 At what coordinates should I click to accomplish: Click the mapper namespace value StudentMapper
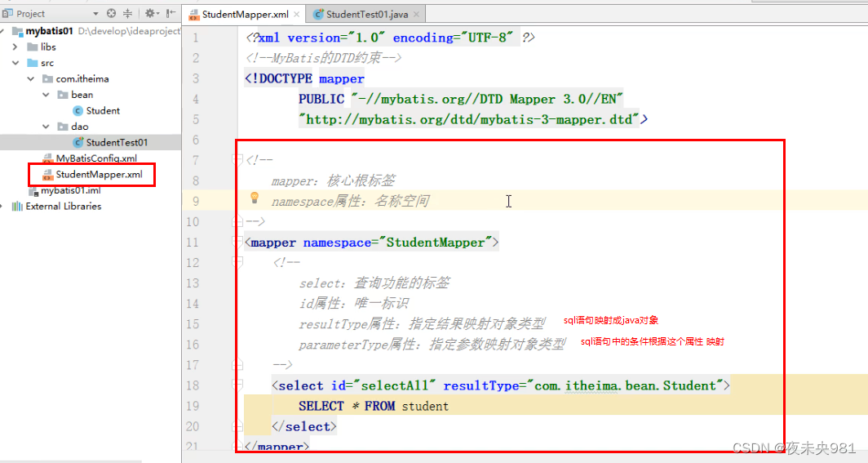coord(435,243)
